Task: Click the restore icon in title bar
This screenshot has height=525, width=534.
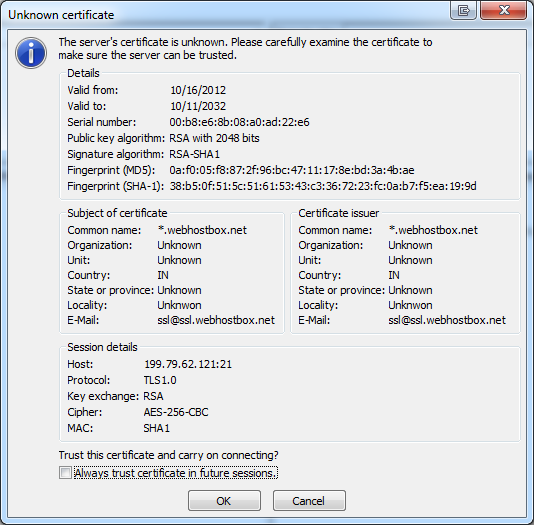Action: (463, 10)
